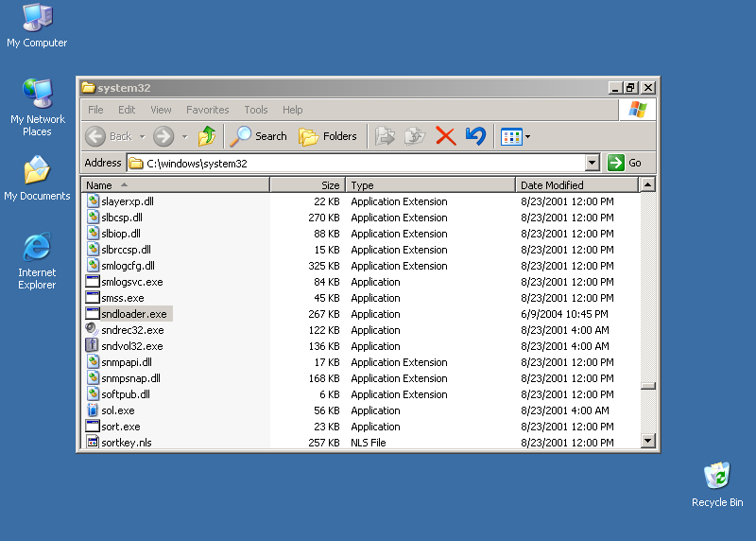The width and height of the screenshot is (756, 541).
Task: Click into the Address path field
Action: [364, 163]
